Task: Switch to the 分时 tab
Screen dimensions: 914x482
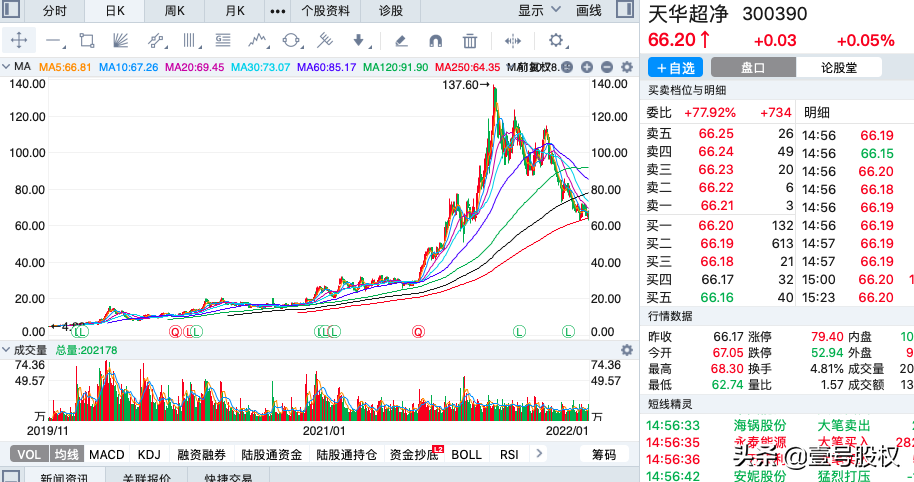Action: [x=54, y=10]
